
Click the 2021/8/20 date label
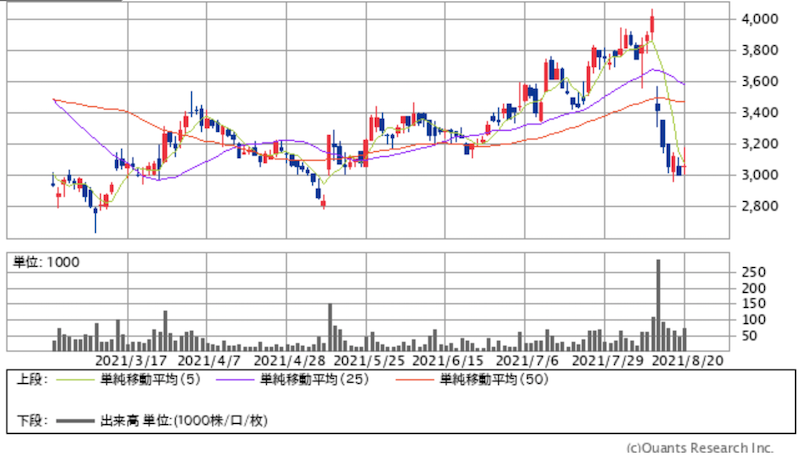point(688,361)
